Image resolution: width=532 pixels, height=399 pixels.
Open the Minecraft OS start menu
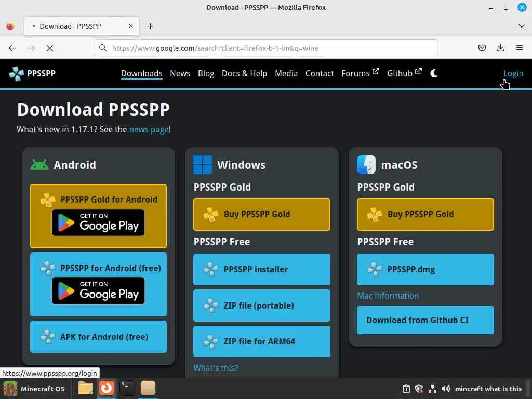[x=34, y=389]
